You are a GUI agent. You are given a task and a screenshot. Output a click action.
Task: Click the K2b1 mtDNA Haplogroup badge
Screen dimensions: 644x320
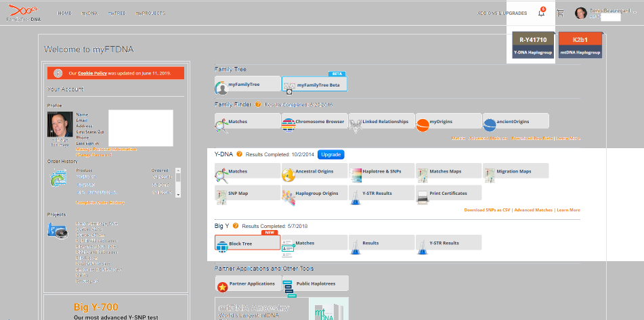pyautogui.click(x=580, y=45)
